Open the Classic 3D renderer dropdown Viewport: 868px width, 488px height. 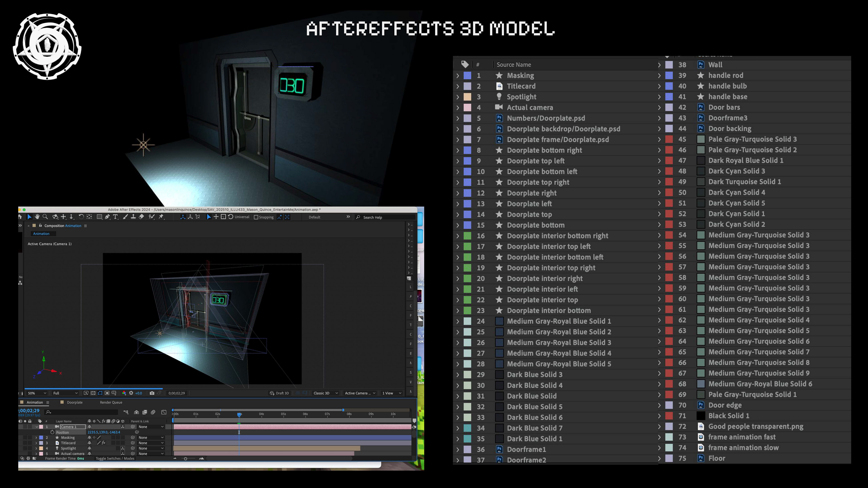coord(325,393)
